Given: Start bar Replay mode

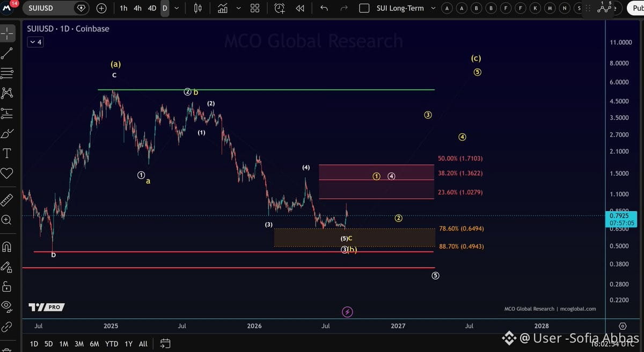Looking at the screenshot, I should point(300,8).
